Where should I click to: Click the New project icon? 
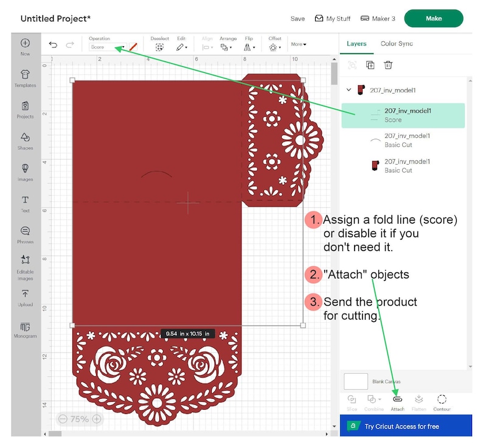click(x=25, y=43)
